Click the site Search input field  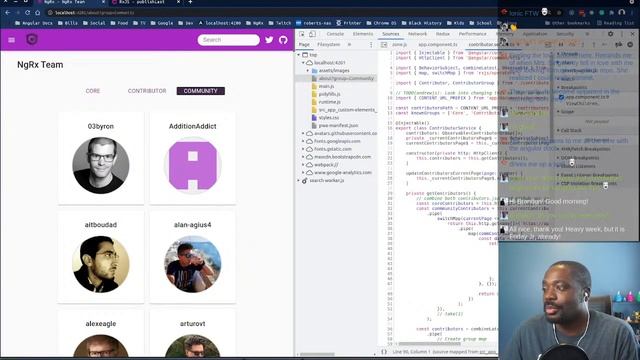pos(229,40)
